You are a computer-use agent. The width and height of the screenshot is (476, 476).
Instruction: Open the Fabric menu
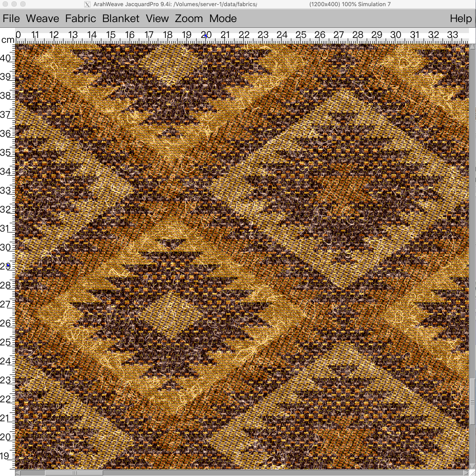click(81, 19)
